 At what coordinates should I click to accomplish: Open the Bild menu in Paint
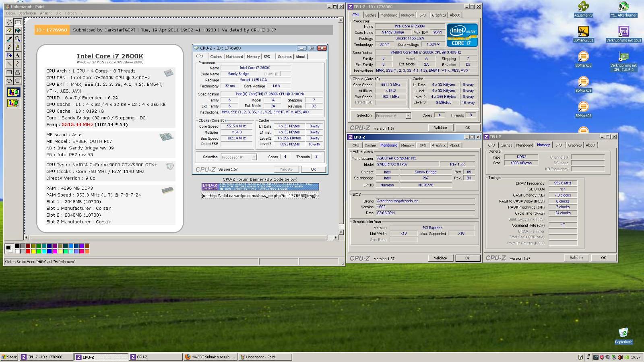point(58,13)
